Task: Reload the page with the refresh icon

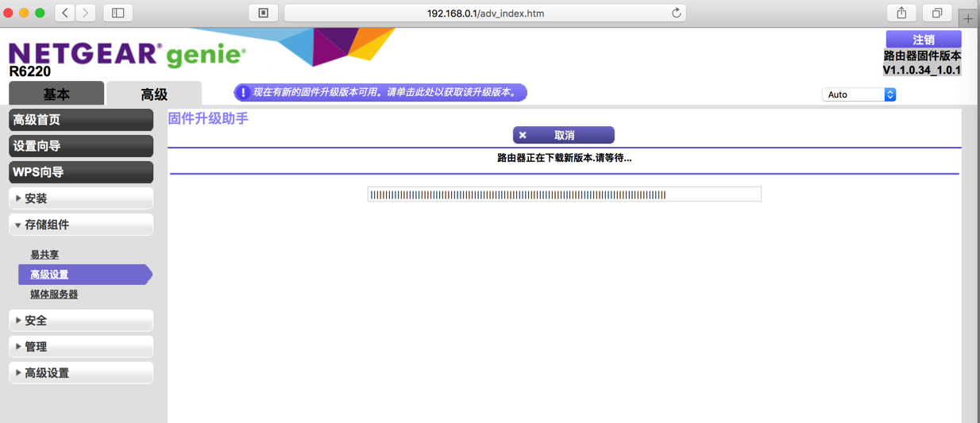Action: [x=676, y=13]
